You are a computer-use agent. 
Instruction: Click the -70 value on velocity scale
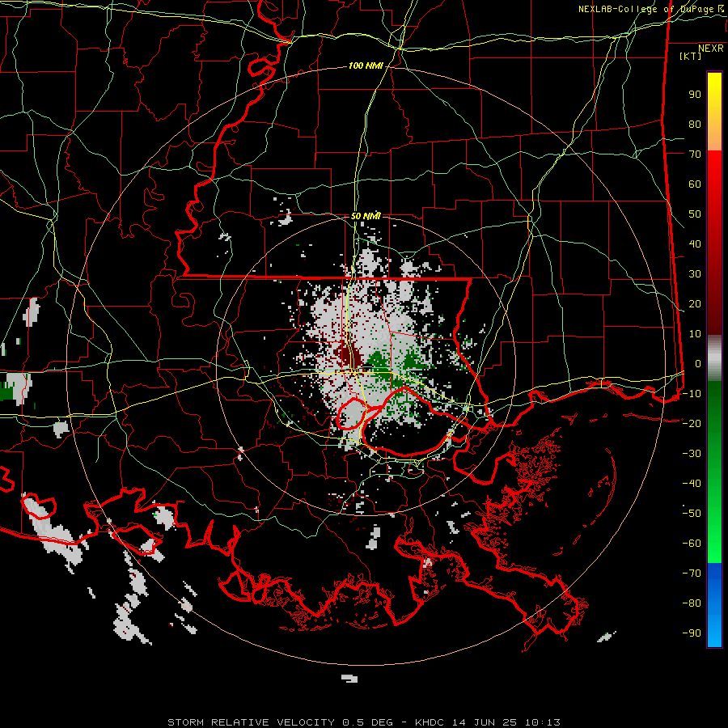pyautogui.click(x=692, y=573)
